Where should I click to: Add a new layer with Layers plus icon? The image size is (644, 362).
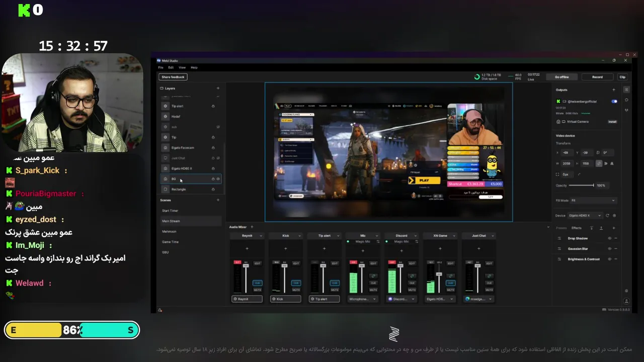(x=218, y=88)
